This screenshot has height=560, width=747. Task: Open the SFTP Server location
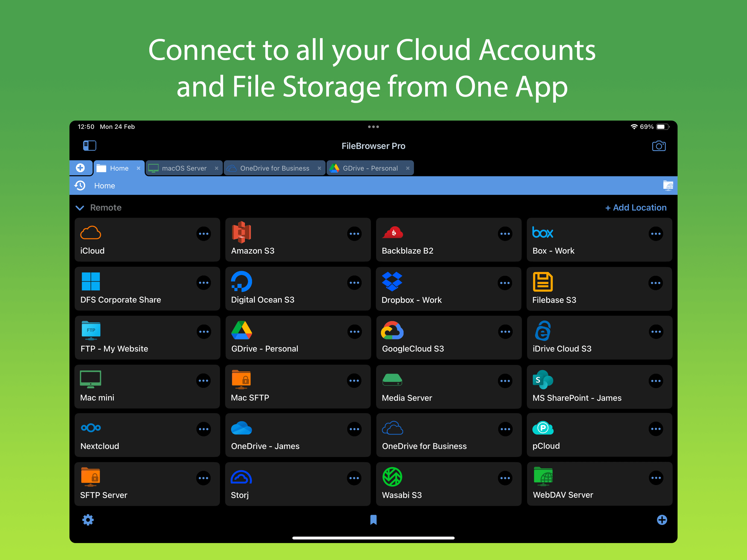click(x=147, y=484)
